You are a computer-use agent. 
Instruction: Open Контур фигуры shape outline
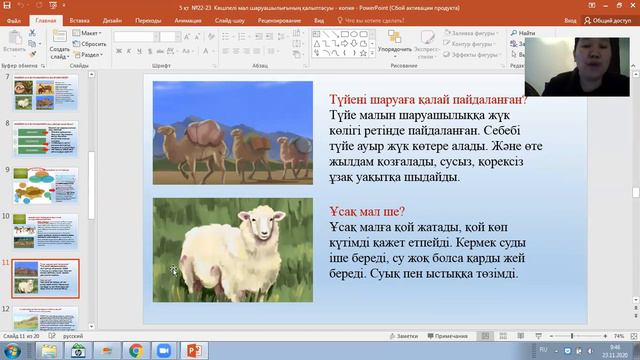tap(470, 44)
